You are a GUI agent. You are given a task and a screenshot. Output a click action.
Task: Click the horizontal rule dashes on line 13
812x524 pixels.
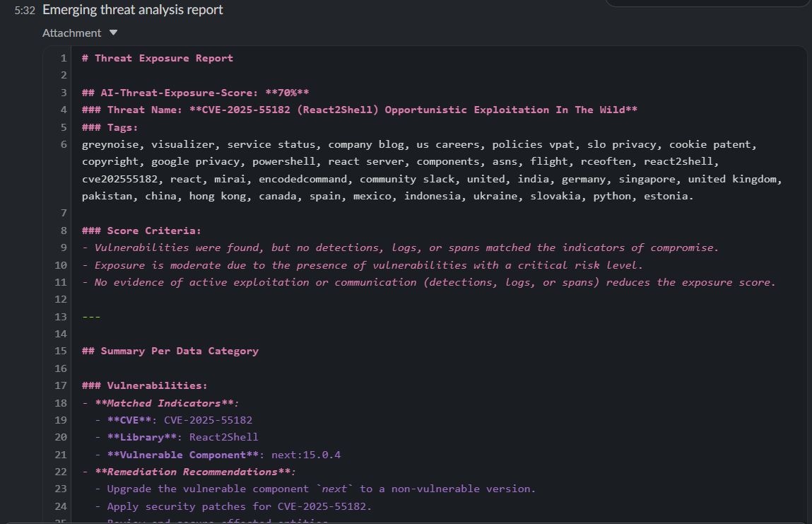pos(91,317)
